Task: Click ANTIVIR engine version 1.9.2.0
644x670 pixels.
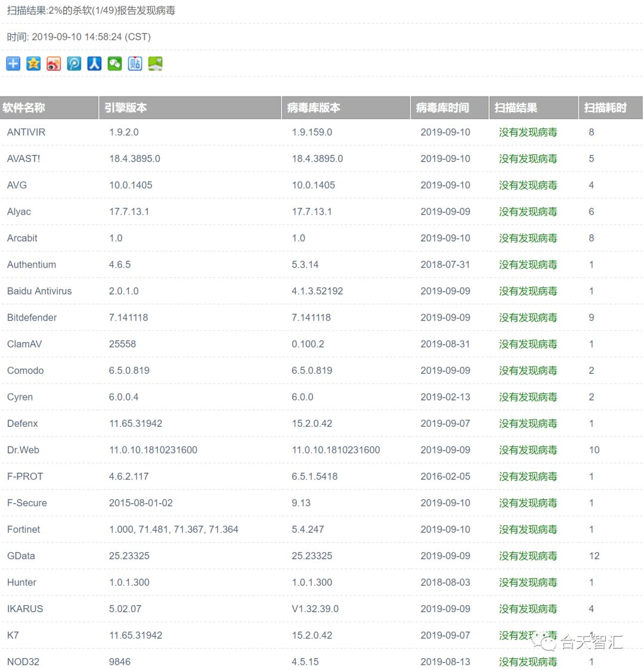Action: 124,132
